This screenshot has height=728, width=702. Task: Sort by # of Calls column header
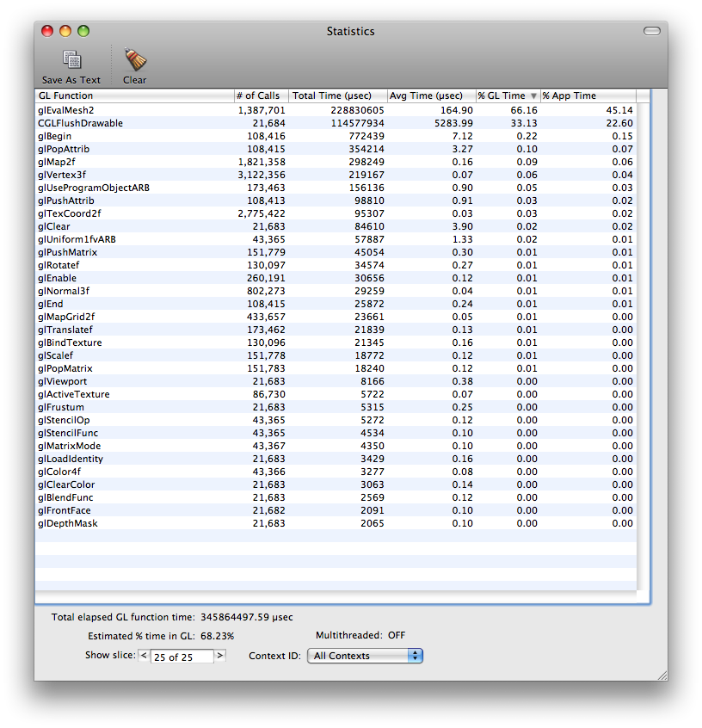(262, 96)
